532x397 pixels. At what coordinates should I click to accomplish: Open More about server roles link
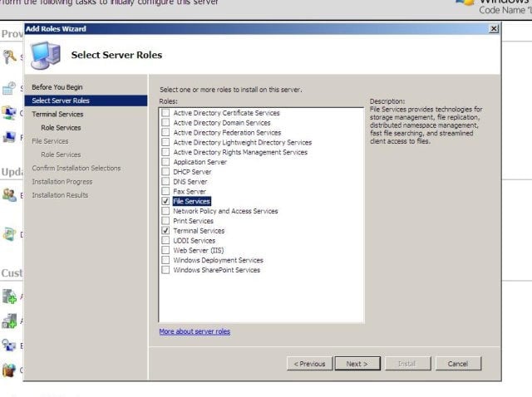click(195, 331)
